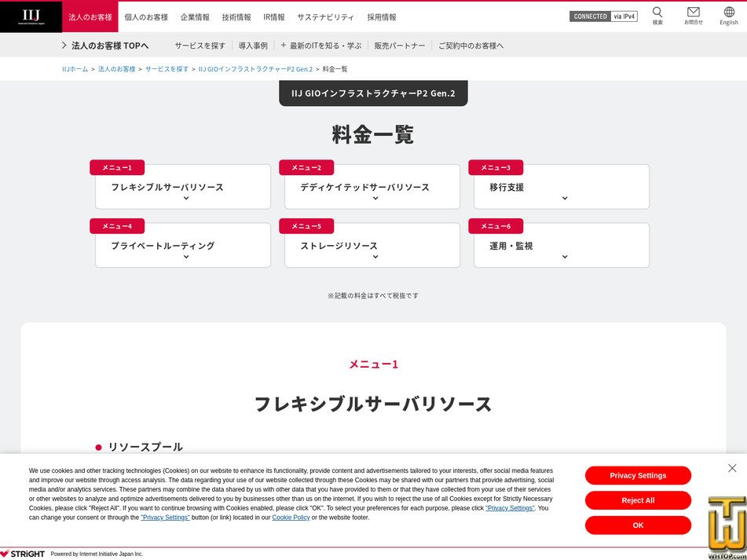
Task: Open 販売パートナー in sub navigation
Action: (x=399, y=46)
